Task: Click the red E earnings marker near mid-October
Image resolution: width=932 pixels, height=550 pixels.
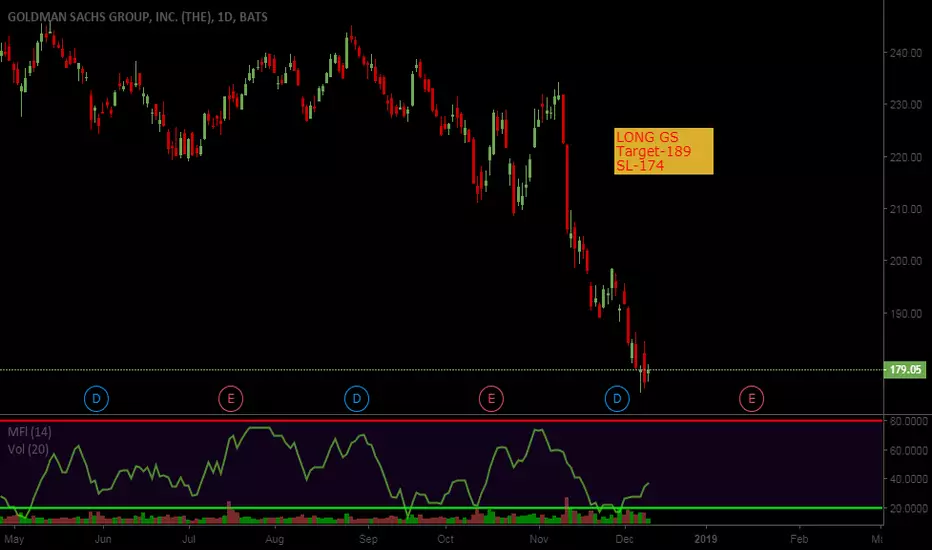Action: 491,398
